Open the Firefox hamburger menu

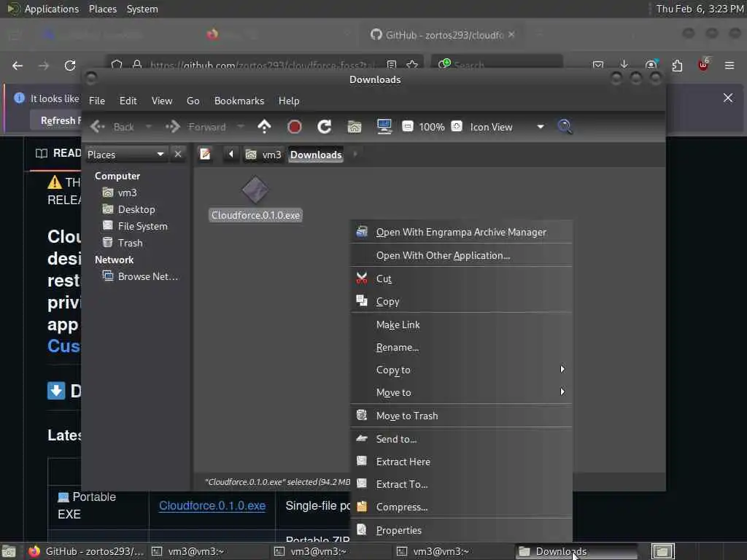pyautogui.click(x=729, y=65)
